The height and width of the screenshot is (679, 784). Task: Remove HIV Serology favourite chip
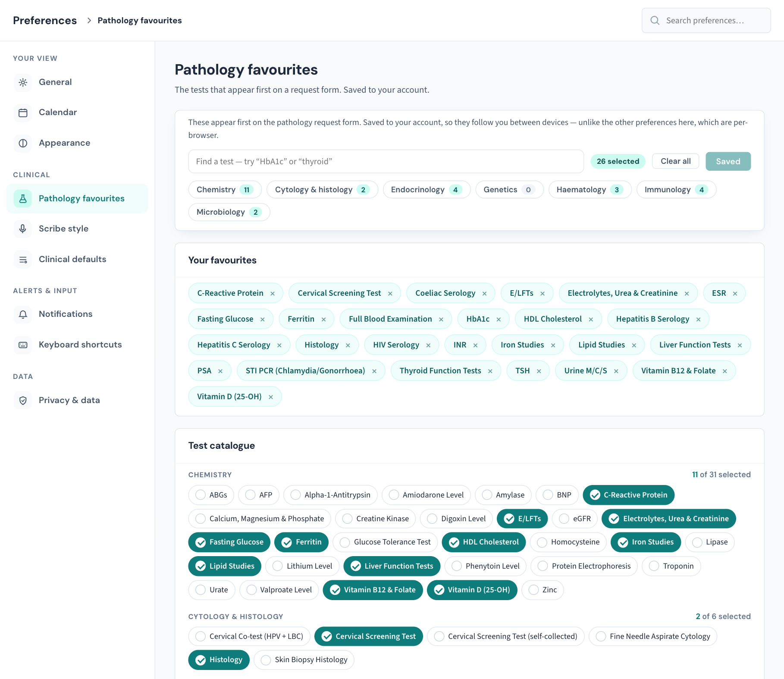(428, 345)
